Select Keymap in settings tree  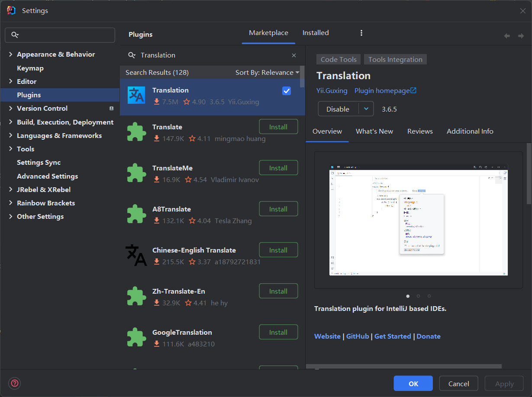coord(30,68)
